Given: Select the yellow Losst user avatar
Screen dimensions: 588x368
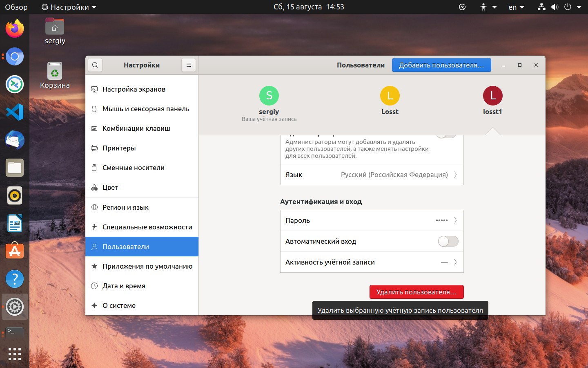Looking at the screenshot, I should coord(390,96).
